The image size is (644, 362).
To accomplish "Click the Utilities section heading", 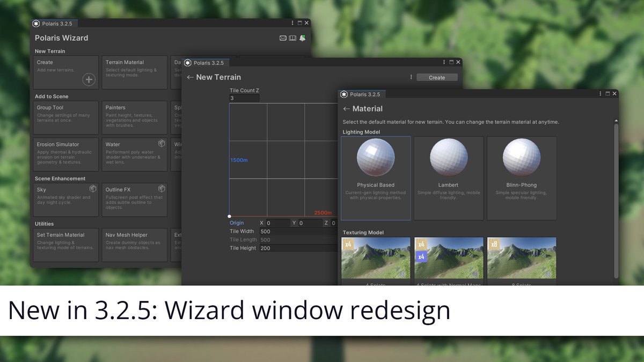I will tap(45, 224).
